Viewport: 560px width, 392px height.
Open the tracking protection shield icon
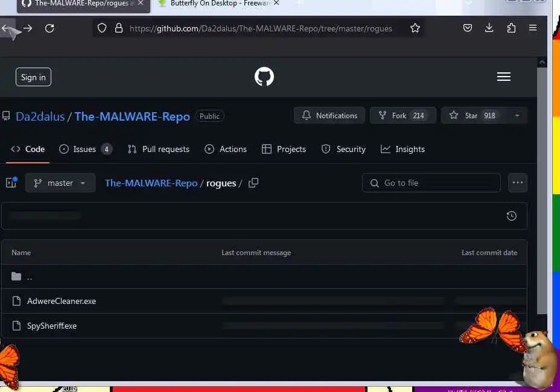pyautogui.click(x=102, y=28)
